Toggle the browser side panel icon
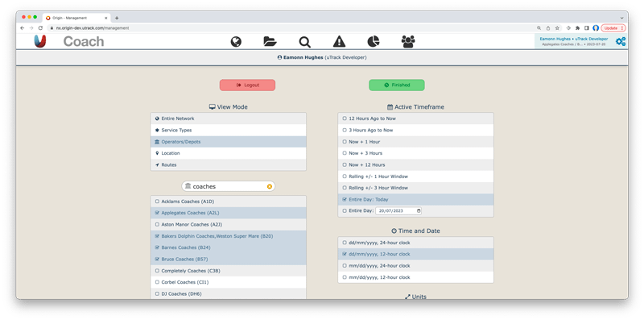Viewport: 644px width, 320px height. click(587, 28)
